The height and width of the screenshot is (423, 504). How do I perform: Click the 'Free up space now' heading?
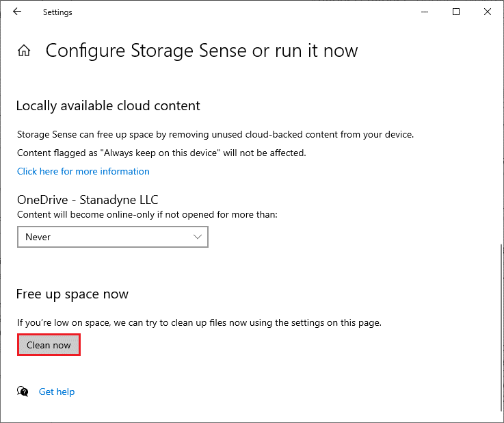point(72,294)
